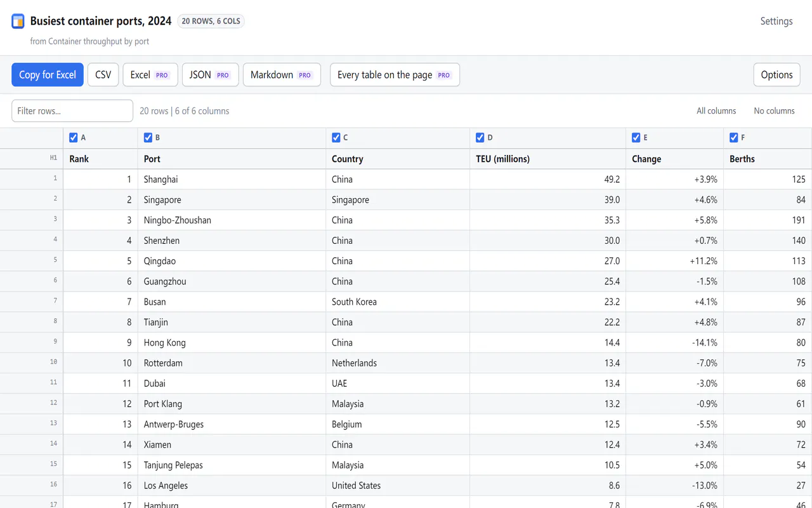Select the South Korea country cell
The width and height of the screenshot is (812, 508).
click(398, 301)
